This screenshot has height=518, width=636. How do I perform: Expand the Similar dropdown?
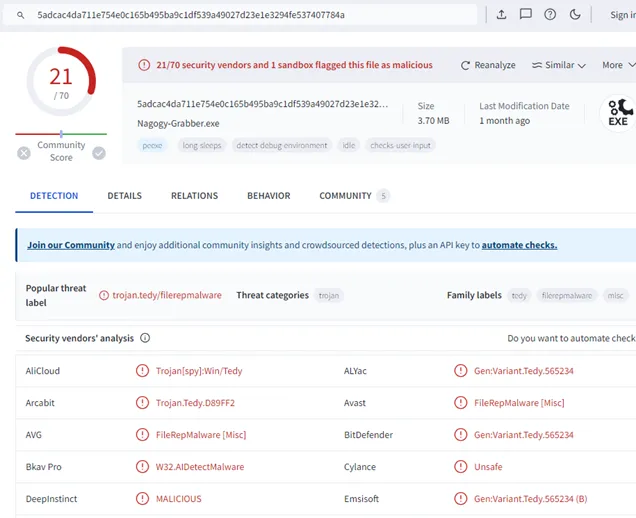[559, 65]
